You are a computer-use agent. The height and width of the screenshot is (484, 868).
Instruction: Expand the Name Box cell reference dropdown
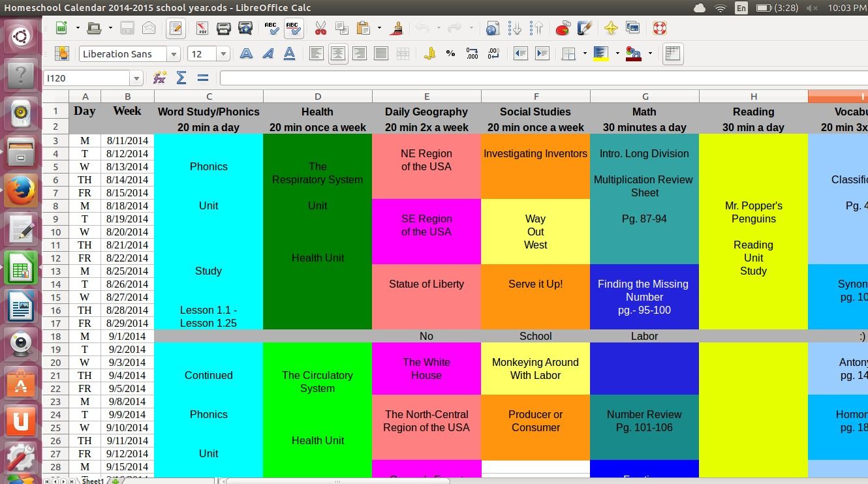[x=136, y=78]
